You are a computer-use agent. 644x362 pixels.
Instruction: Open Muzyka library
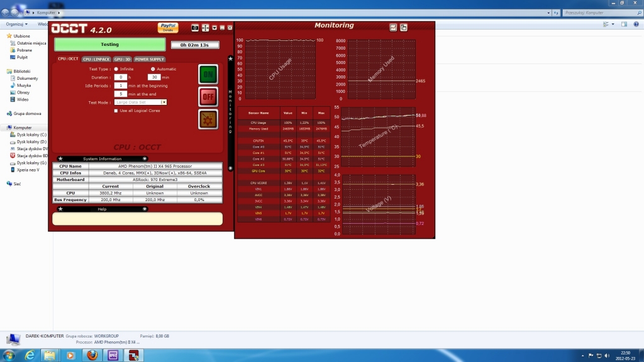point(24,85)
